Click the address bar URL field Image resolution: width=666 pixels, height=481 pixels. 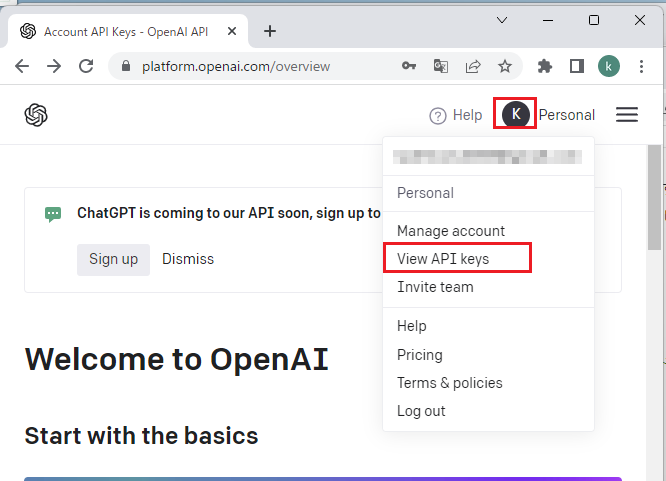pyautogui.click(x=260, y=67)
